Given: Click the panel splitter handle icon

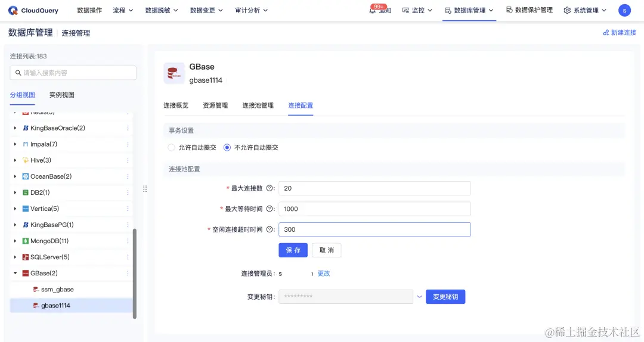Looking at the screenshot, I should click(145, 189).
